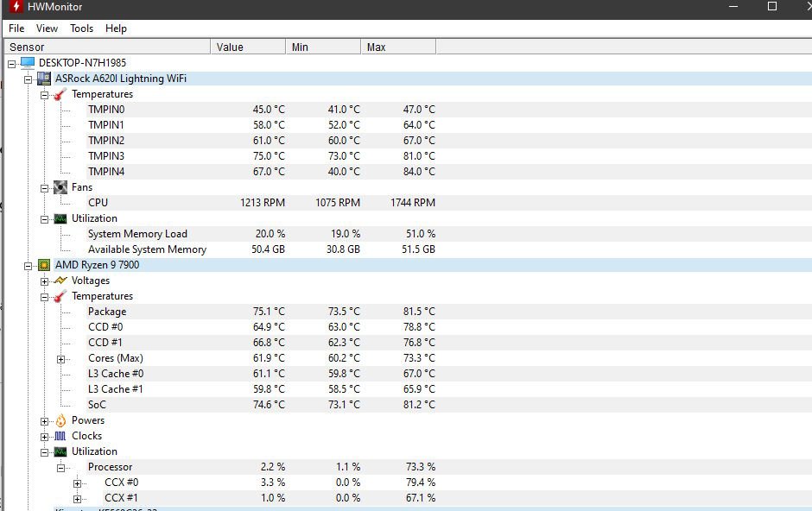Image resolution: width=812 pixels, height=511 pixels.
Task: Expand the Voltages group
Action: (45, 281)
